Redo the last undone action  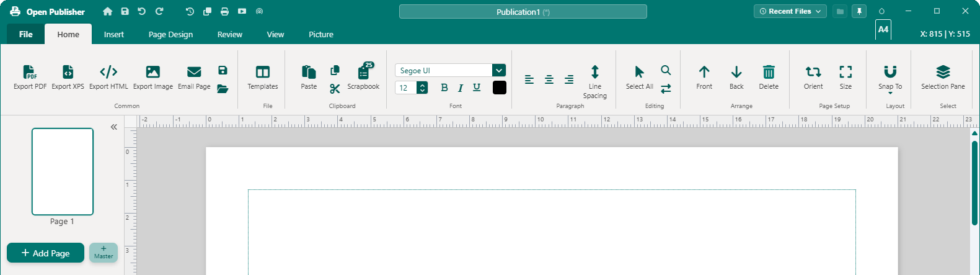pyautogui.click(x=159, y=11)
